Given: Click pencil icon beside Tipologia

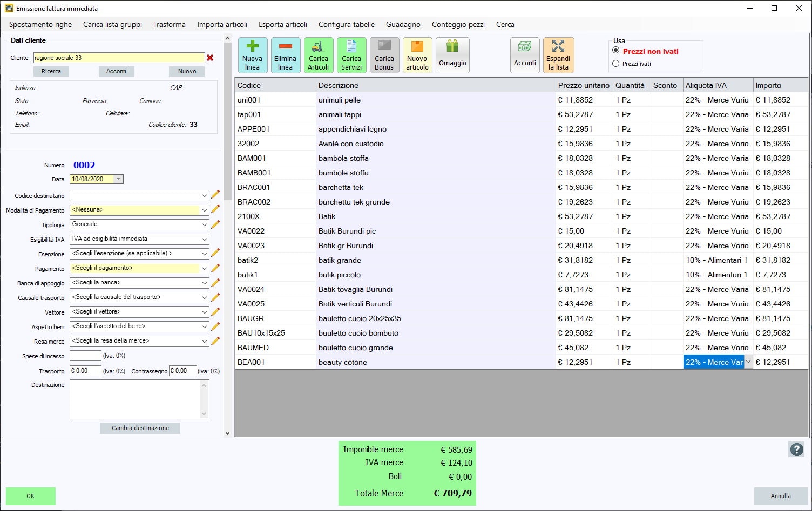Looking at the screenshot, I should [215, 224].
